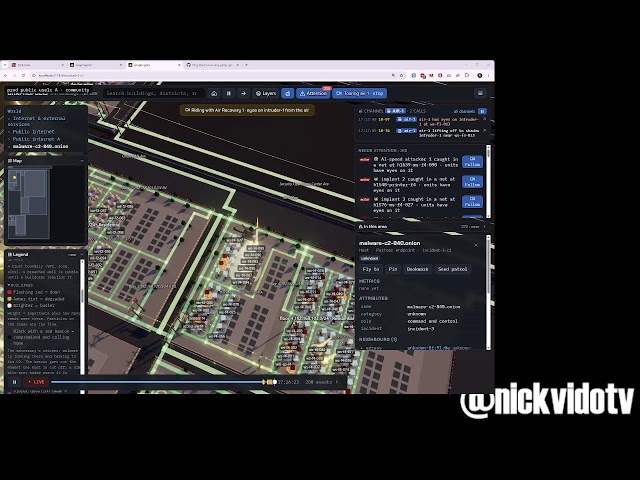
Task: Click the unknown tag badge
Action: 369,258
